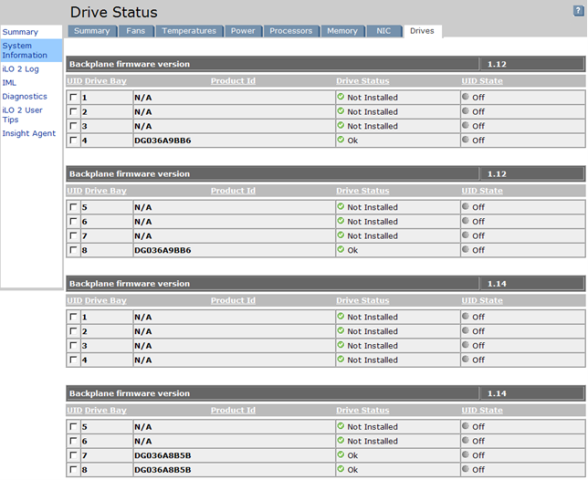This screenshot has height=480, width=588.
Task: Tick UID checkbox for firmware 1.12 bay 6
Action: point(74,221)
